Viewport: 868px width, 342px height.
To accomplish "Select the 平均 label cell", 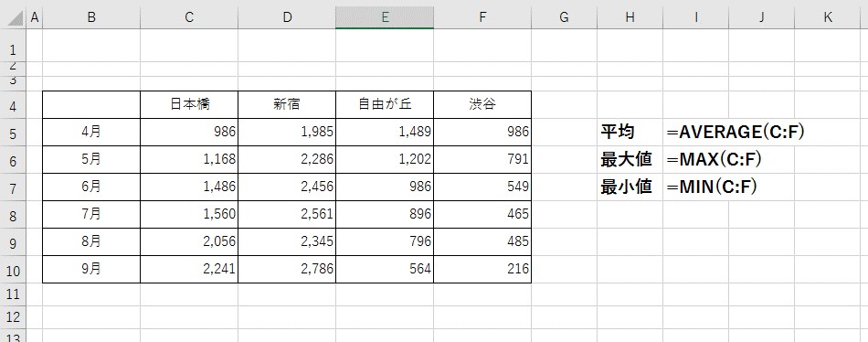I will 630,132.
